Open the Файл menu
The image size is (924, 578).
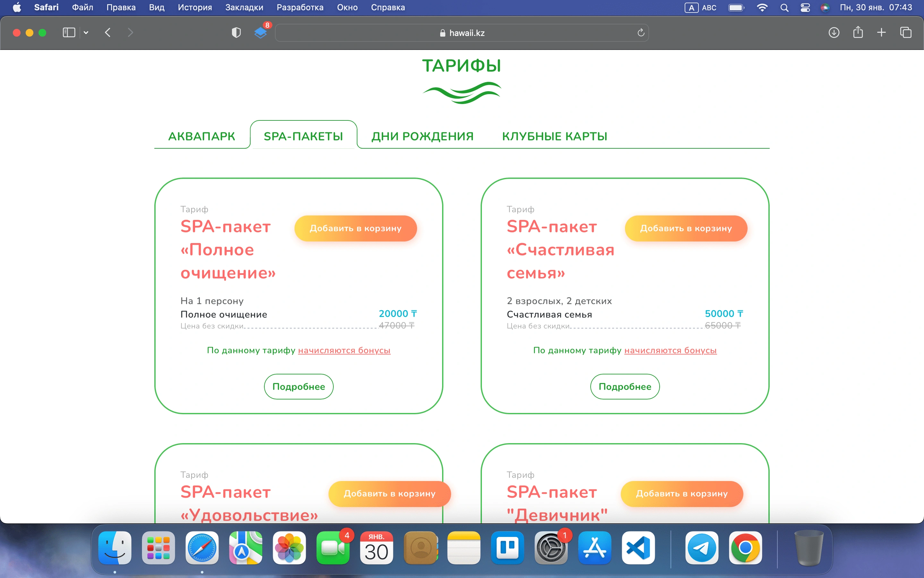[82, 8]
